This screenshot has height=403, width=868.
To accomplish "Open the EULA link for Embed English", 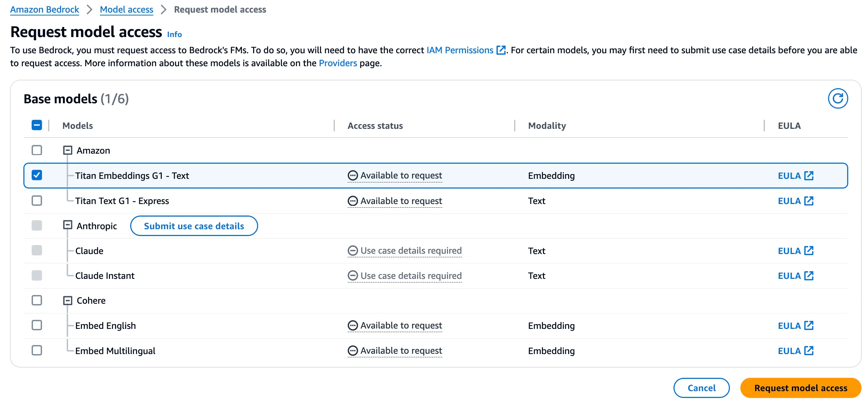I will point(789,326).
